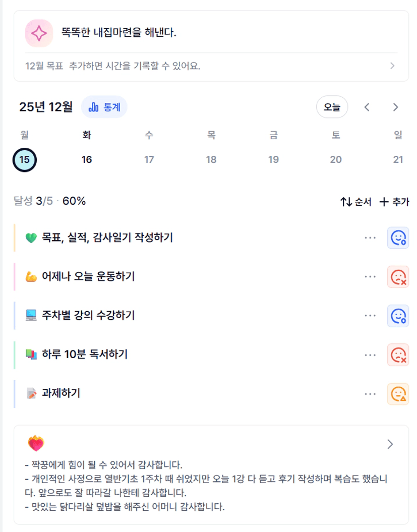
Task: Click the pink sparkle goal icon
Action: click(39, 33)
